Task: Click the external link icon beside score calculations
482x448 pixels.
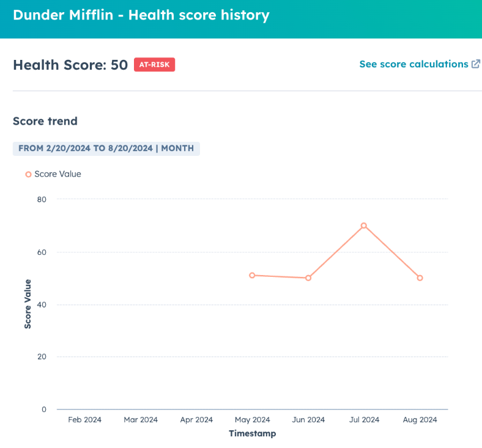Action: click(x=475, y=64)
